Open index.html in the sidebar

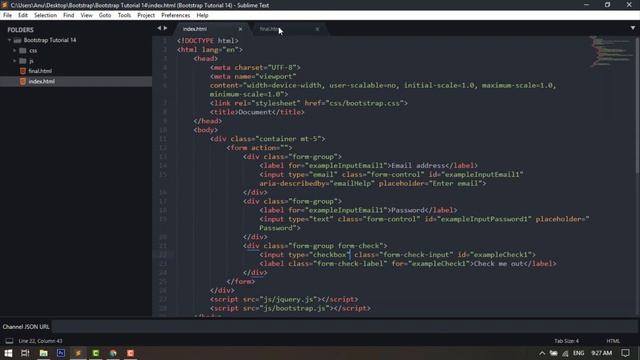(x=41, y=81)
